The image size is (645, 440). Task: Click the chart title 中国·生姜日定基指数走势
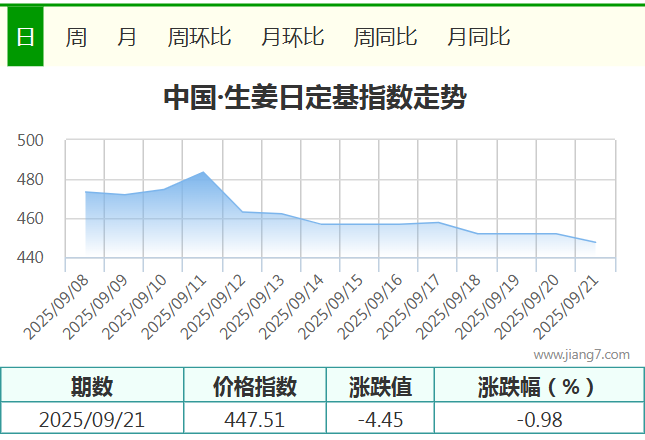pos(315,98)
